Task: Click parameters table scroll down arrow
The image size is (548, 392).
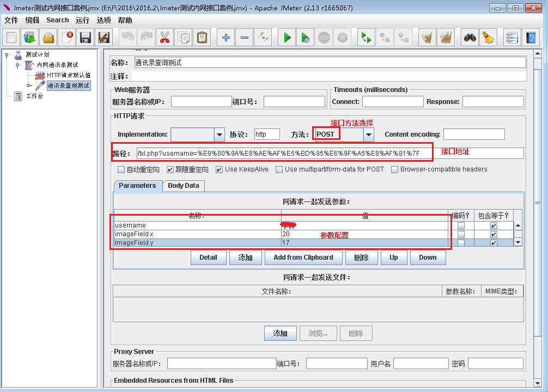Action: click(518, 242)
